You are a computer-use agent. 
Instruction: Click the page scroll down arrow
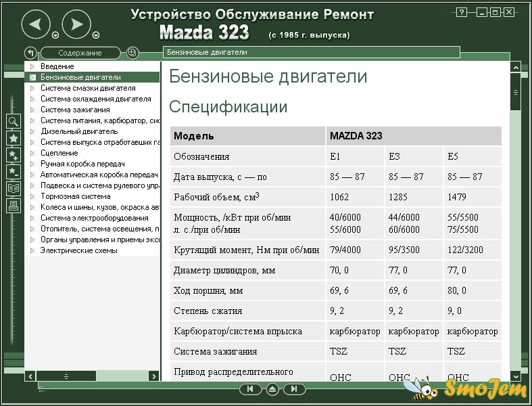[x=515, y=376]
